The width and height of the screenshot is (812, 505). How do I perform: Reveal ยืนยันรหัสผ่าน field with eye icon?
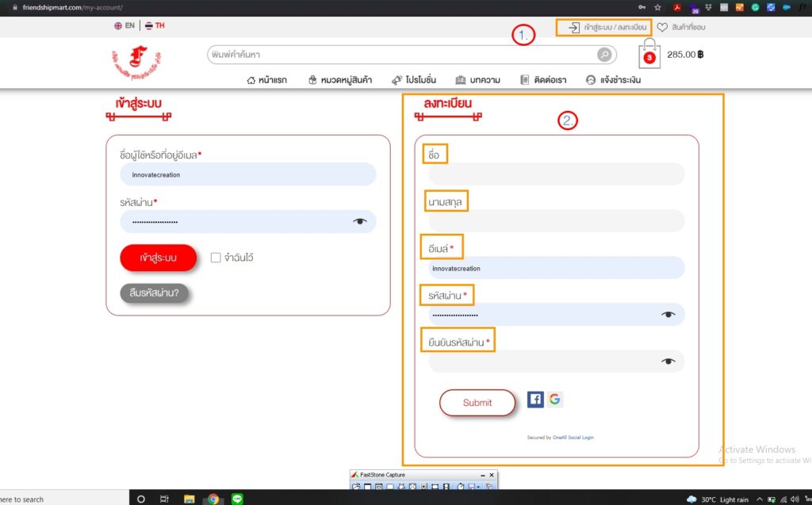668,362
